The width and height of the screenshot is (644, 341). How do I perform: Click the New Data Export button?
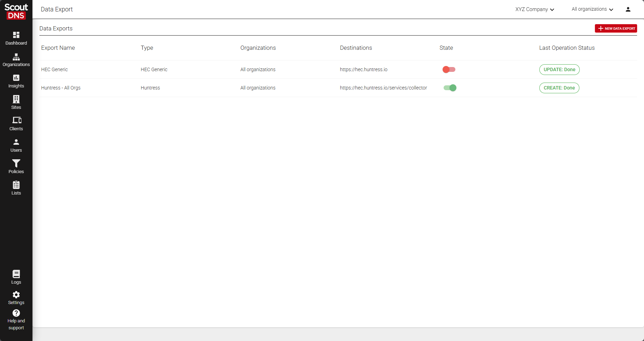(x=616, y=28)
